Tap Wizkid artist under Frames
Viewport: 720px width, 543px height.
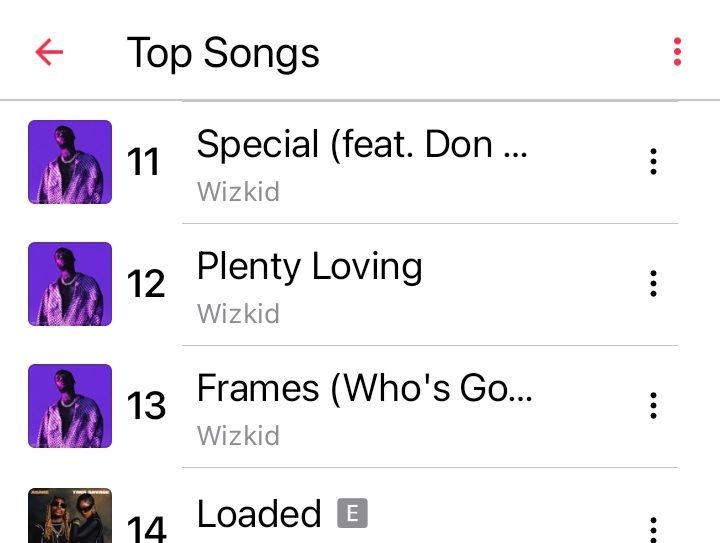tap(238, 436)
